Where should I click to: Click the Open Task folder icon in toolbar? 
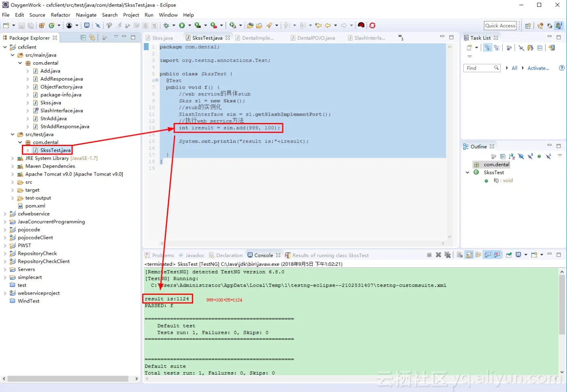tap(259, 25)
